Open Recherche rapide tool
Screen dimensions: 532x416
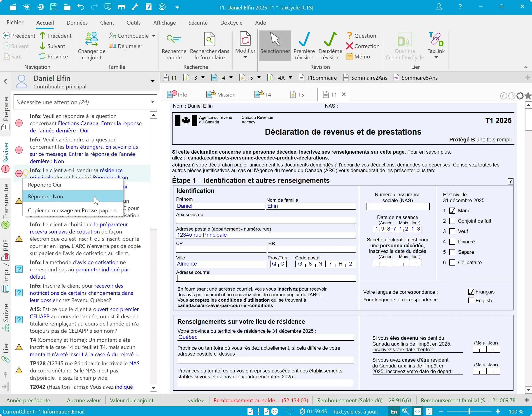tap(174, 39)
